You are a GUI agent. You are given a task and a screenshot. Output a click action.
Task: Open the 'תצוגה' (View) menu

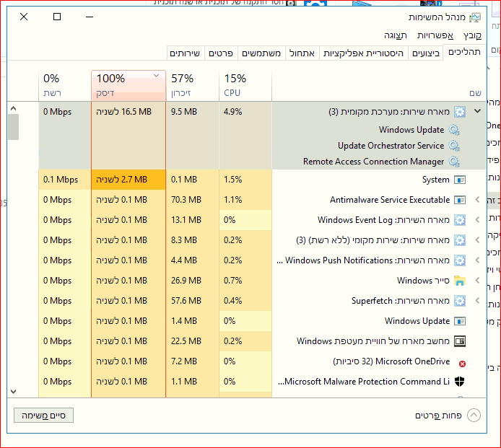click(x=396, y=35)
